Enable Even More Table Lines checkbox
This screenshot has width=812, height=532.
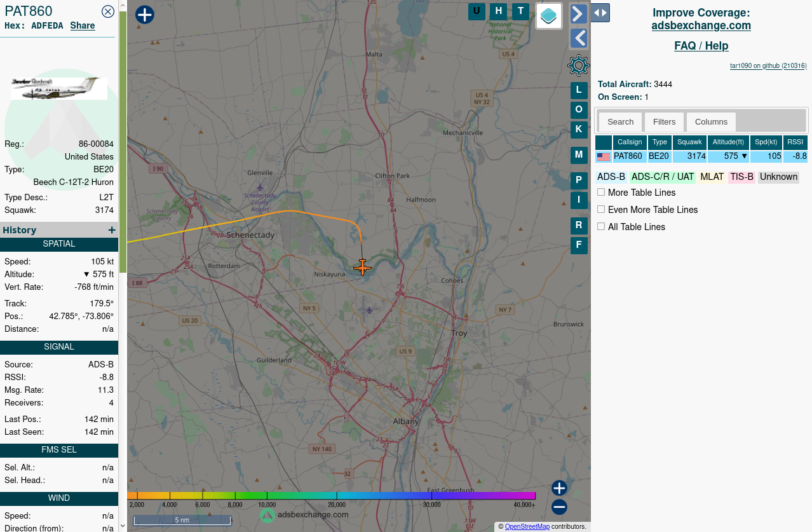point(601,209)
